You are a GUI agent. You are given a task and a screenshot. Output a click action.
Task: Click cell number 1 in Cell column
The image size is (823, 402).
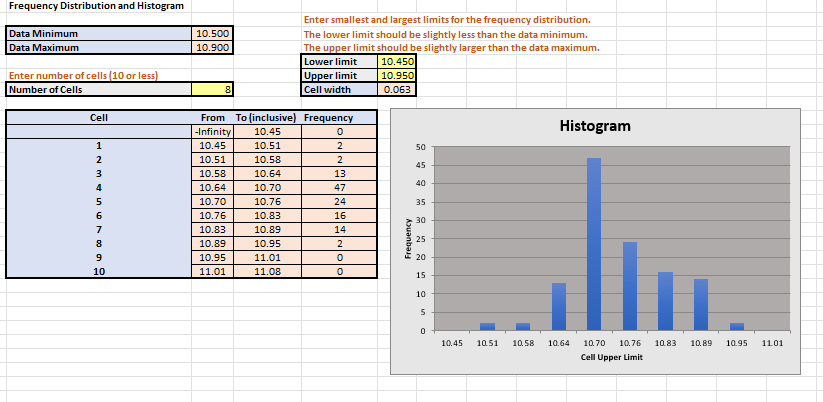(99, 145)
